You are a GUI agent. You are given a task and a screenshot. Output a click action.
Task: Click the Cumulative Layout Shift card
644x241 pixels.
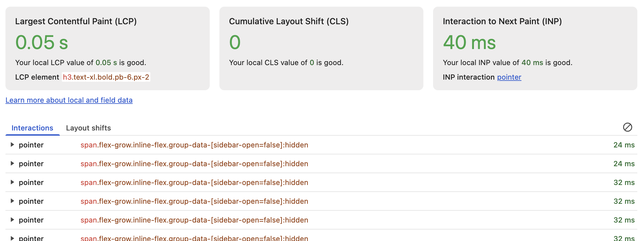[321, 48]
